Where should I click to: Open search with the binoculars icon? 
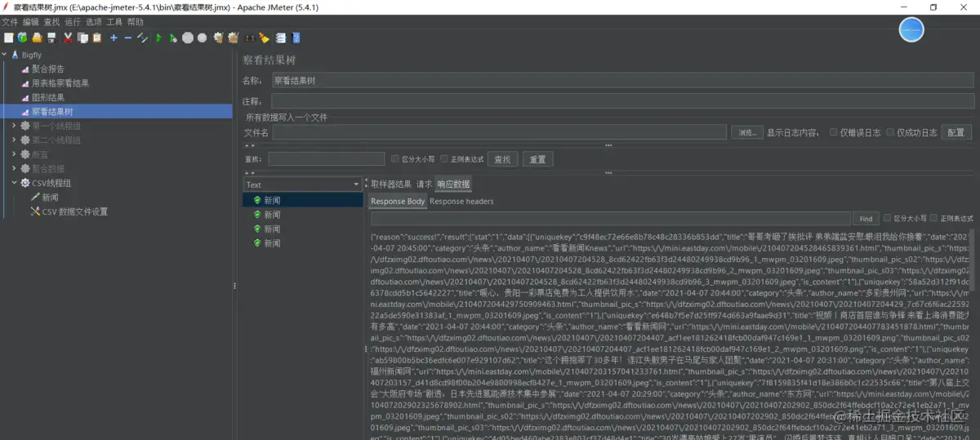[x=250, y=38]
